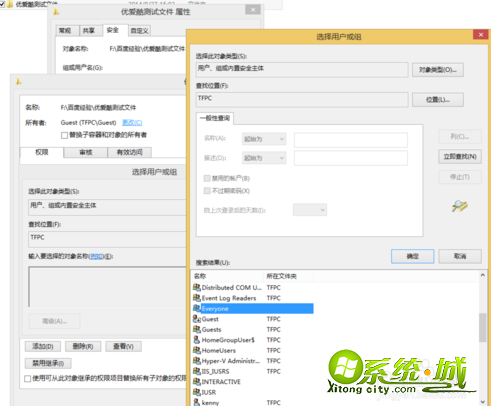
Task: Click the Hyper-V Administrators group icon
Action: pos(197,361)
